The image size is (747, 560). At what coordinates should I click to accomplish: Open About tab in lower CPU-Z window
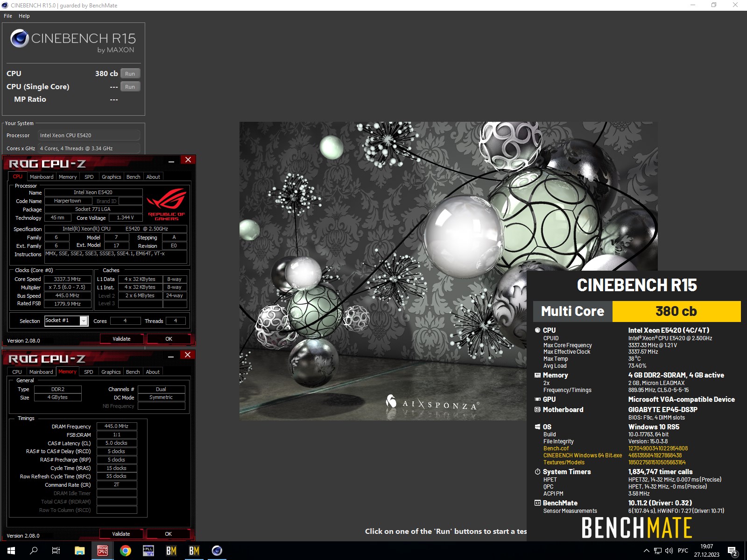(153, 372)
